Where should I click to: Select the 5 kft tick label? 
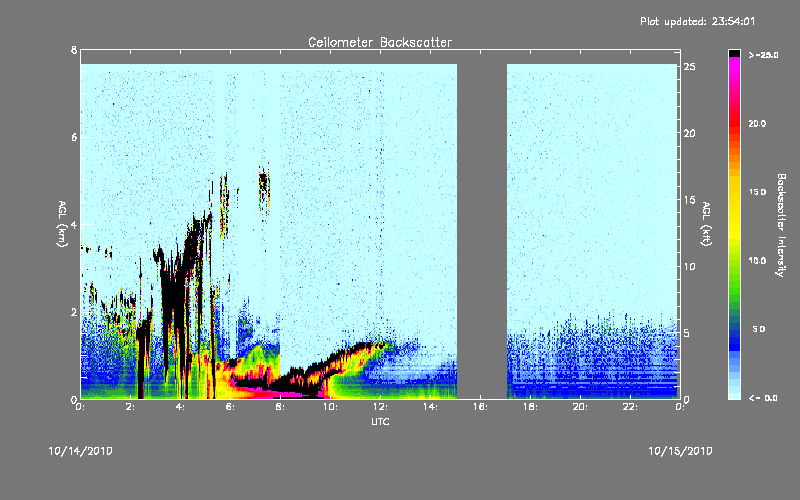687,333
